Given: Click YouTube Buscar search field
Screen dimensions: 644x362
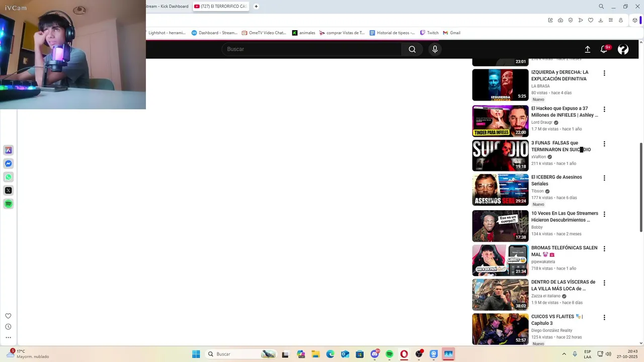Looking at the screenshot, I should [312, 49].
